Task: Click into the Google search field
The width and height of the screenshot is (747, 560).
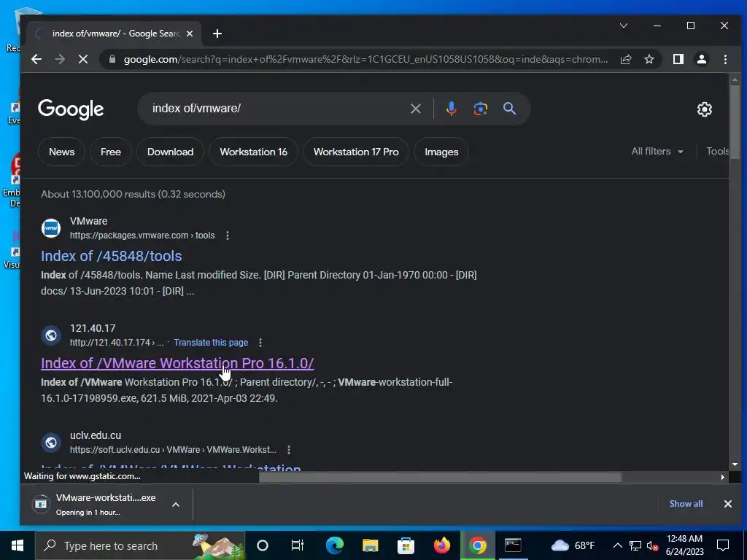Action: [276, 109]
